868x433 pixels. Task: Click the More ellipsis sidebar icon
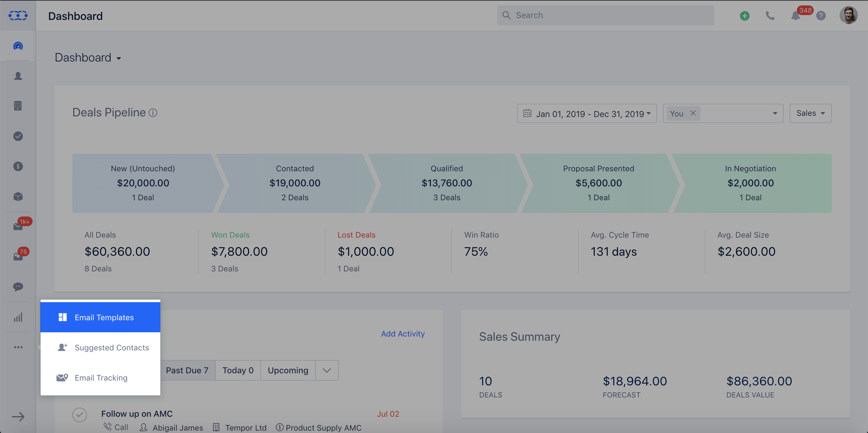point(18,347)
